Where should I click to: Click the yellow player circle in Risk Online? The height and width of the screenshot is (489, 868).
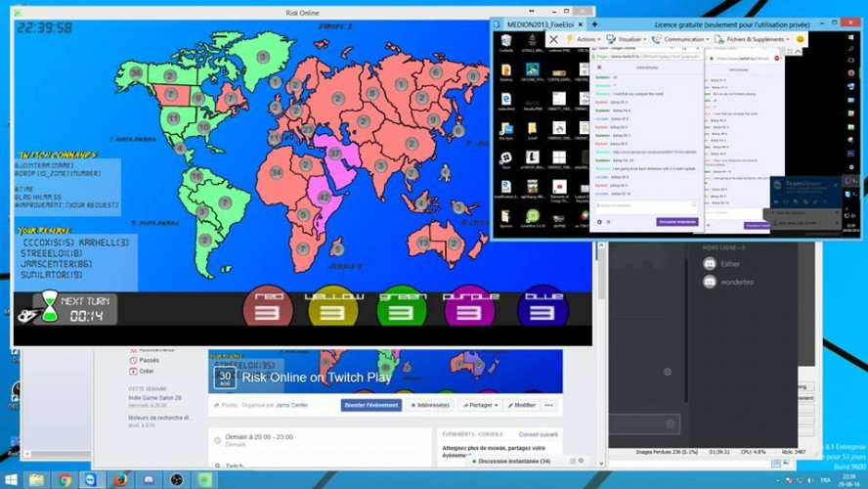click(333, 306)
